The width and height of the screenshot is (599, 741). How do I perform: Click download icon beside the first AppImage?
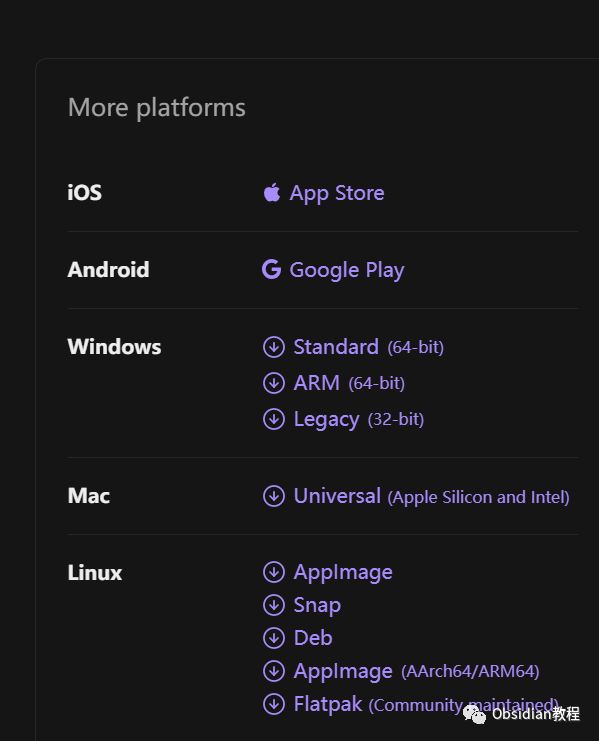(274, 572)
